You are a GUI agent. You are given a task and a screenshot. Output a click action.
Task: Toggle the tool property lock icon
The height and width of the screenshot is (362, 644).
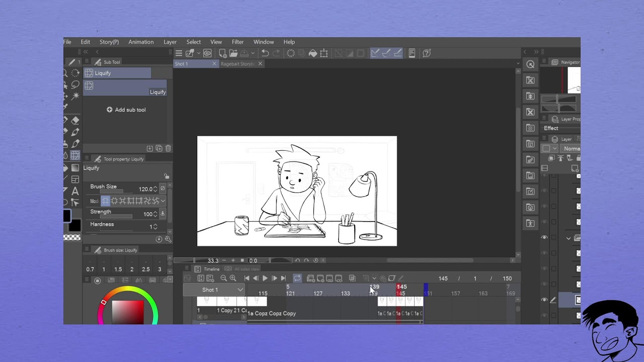(167, 176)
